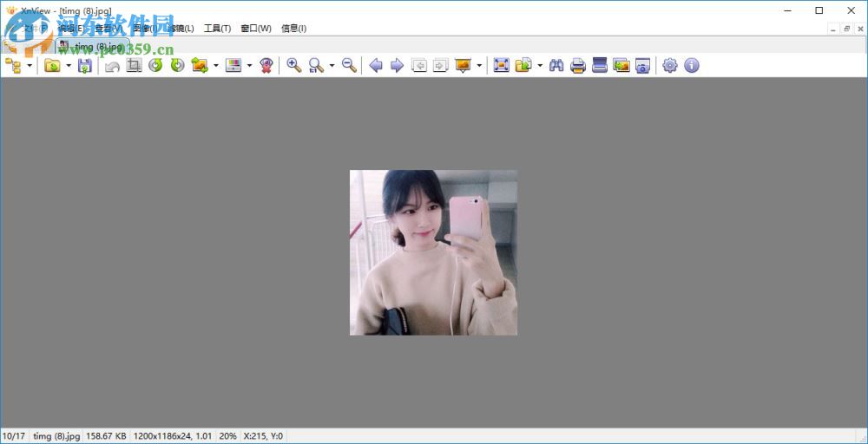Viewport: 868px width, 444px height.
Task: Expand the color adjustment dropdown arrow
Action: point(249,66)
